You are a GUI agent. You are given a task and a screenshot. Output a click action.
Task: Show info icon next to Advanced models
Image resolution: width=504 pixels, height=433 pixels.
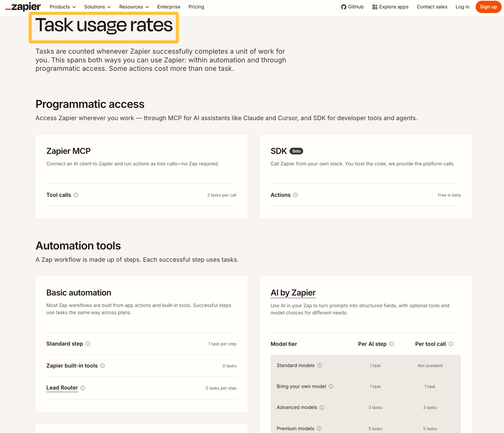pos(322,407)
